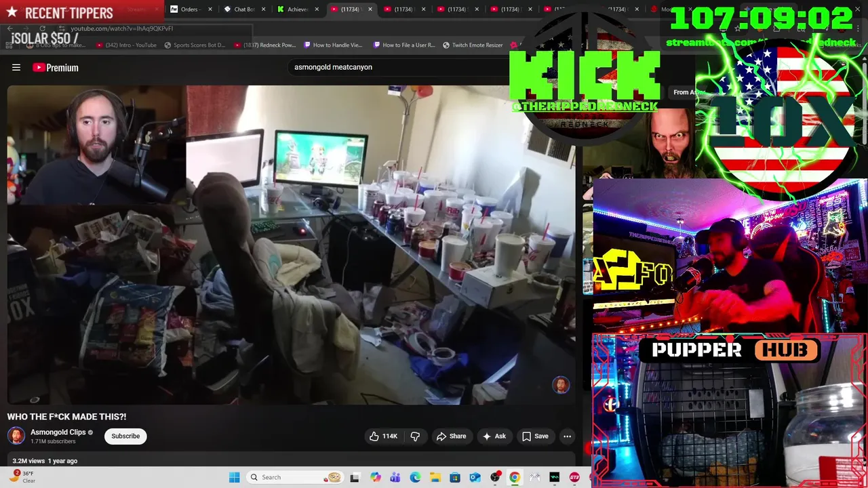Click the Windows taskbar Search box
868x488 pixels.
pyautogui.click(x=294, y=477)
